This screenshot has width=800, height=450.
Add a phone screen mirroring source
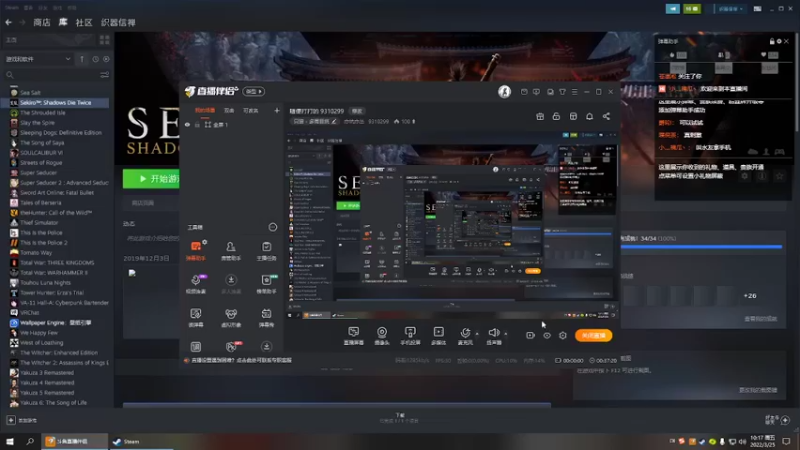410,336
